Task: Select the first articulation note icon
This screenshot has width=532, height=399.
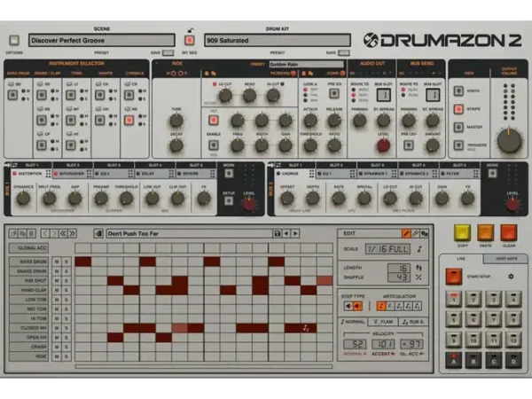Action: 381,307
